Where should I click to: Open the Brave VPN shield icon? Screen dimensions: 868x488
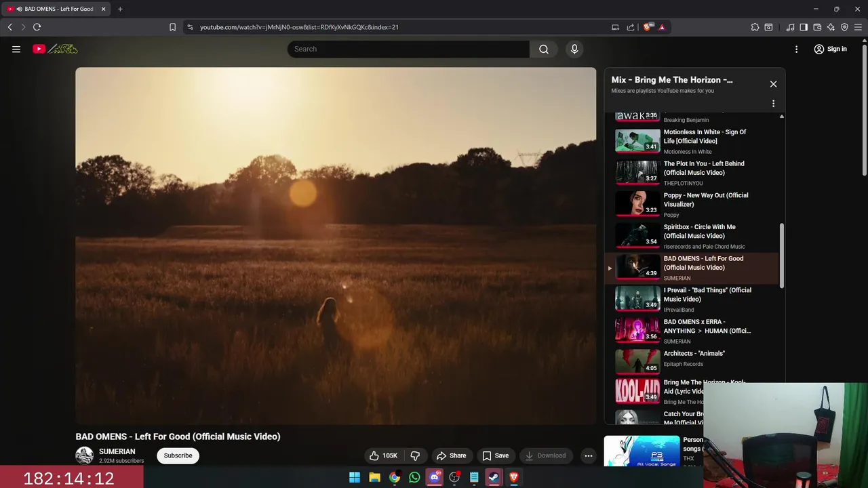pos(844,27)
